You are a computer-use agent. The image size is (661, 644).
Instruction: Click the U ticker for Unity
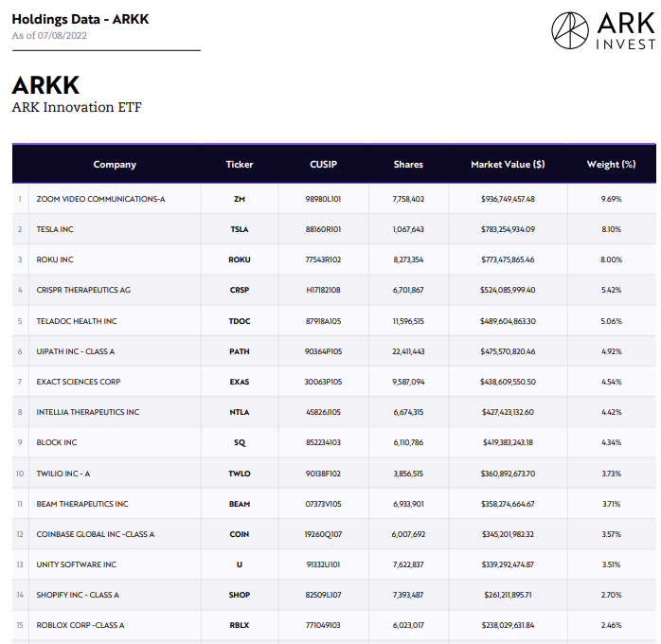click(240, 564)
